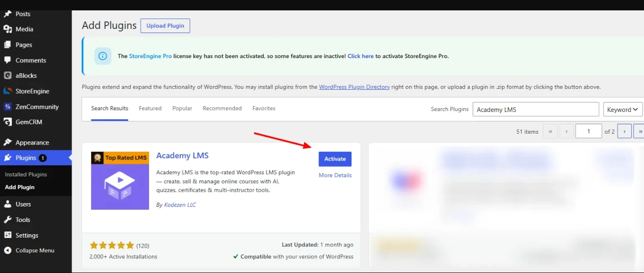Click the Tools wrench icon
Screen dimensions: 644x273
click(8, 220)
